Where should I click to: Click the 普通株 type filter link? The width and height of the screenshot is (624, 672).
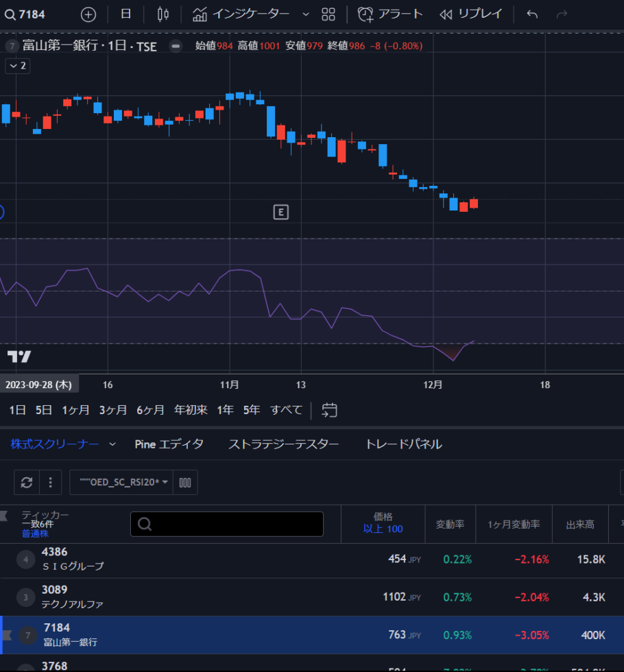(x=35, y=533)
